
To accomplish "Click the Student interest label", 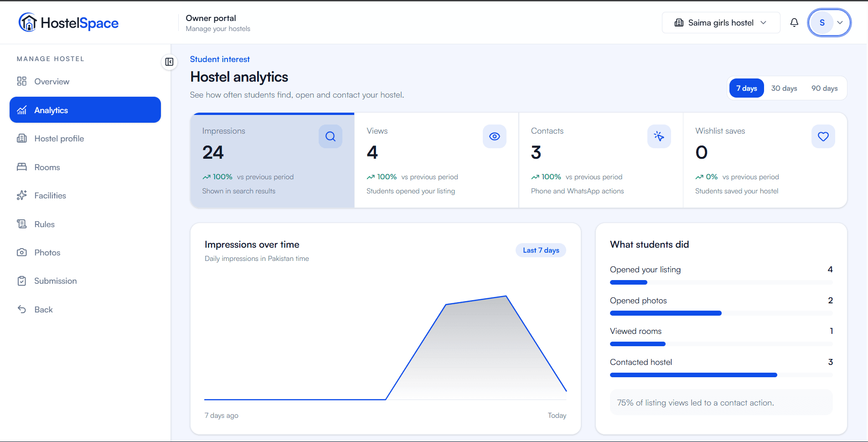I will pyautogui.click(x=220, y=59).
